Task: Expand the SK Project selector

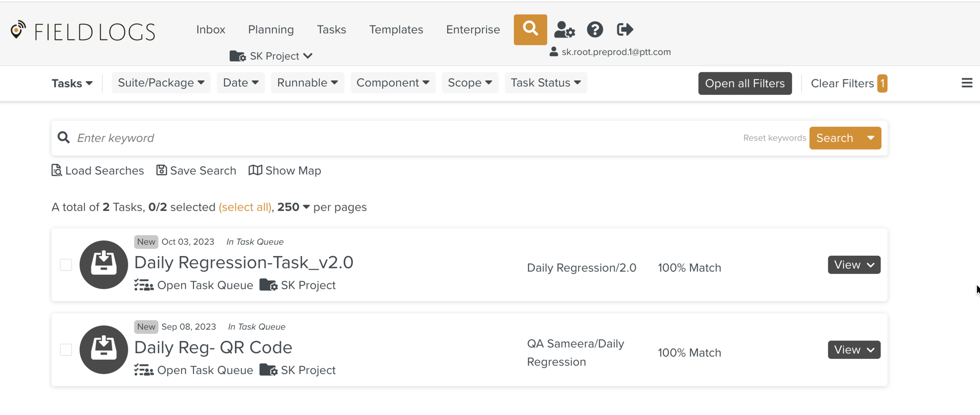Action: coord(271,56)
